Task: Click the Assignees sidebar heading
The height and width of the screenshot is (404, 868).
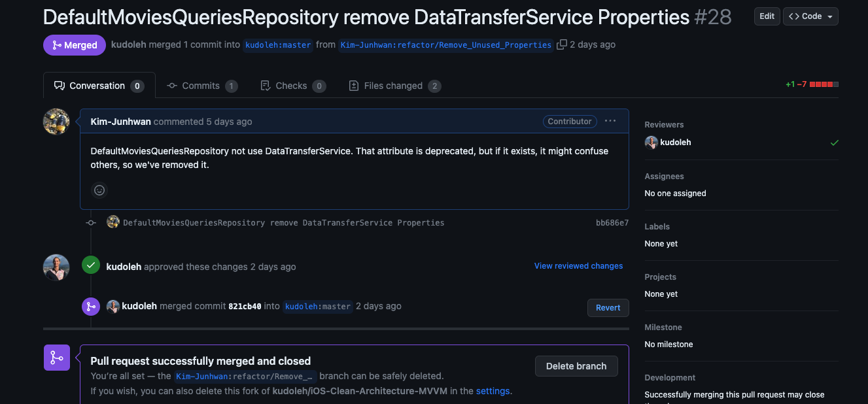Action: [664, 177]
